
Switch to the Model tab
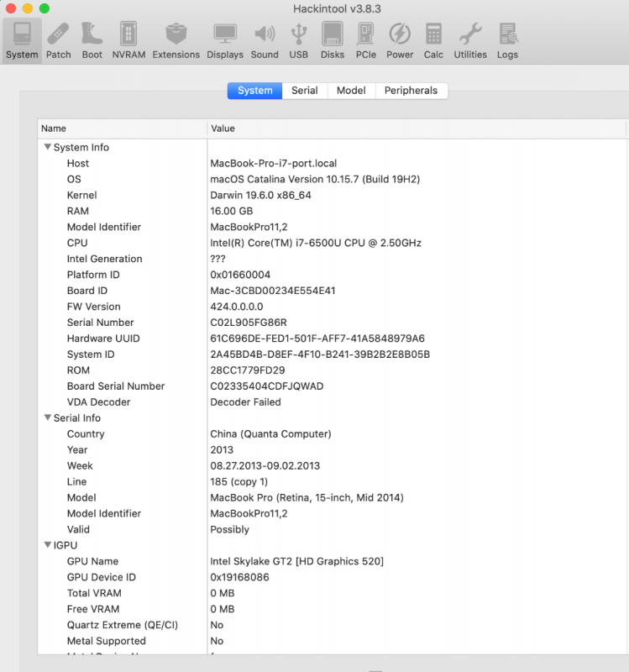click(x=351, y=91)
